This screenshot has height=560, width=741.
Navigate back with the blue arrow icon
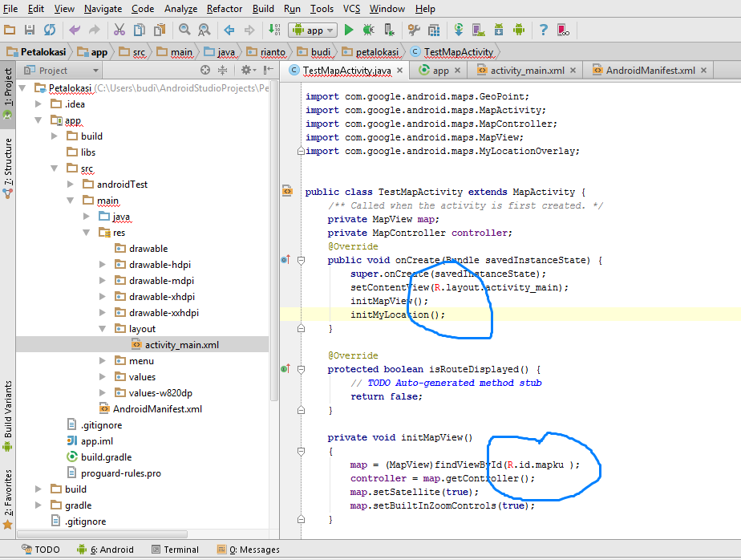[x=229, y=30]
